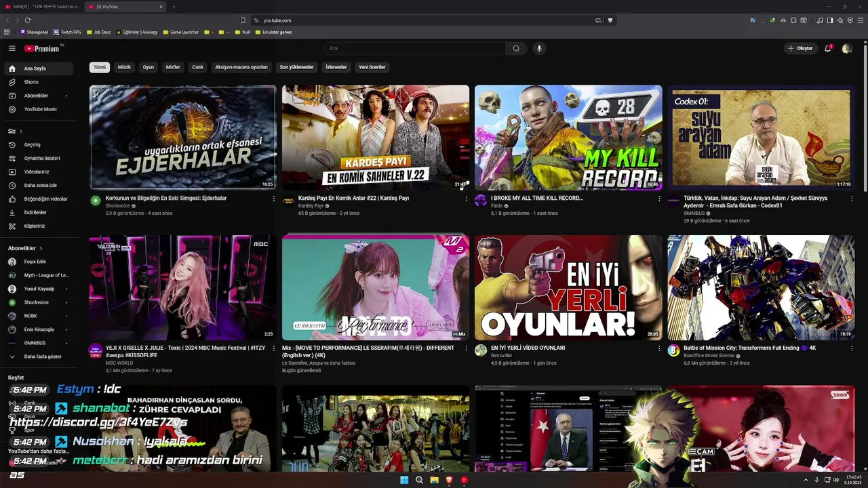This screenshot has width=868, height=488.
Task: Open Beğendiğim videolar list
Action: 38,199
